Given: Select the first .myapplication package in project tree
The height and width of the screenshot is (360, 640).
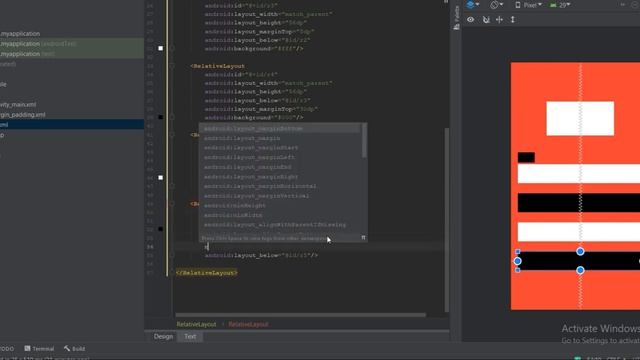Looking at the screenshot, I should pyautogui.click(x=20, y=33).
